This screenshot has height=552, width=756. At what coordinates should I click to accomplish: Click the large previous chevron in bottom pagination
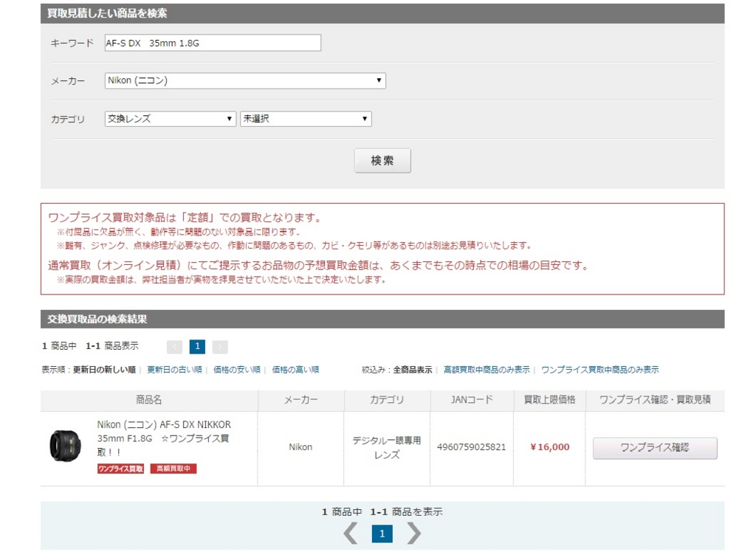[351, 534]
